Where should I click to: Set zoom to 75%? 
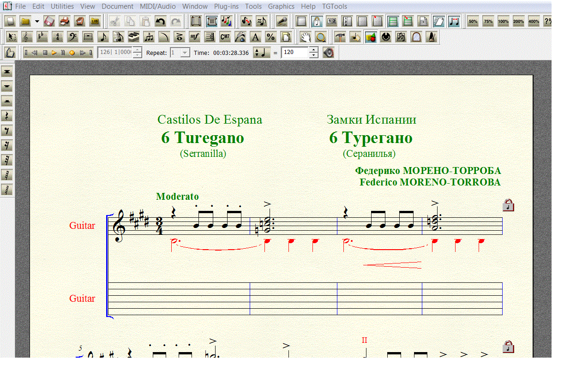point(488,21)
